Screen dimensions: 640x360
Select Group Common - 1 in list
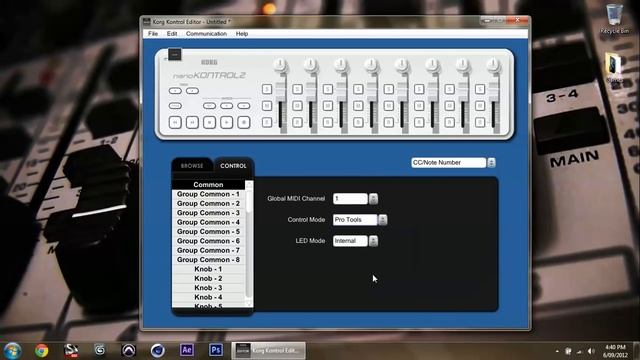(x=208, y=194)
